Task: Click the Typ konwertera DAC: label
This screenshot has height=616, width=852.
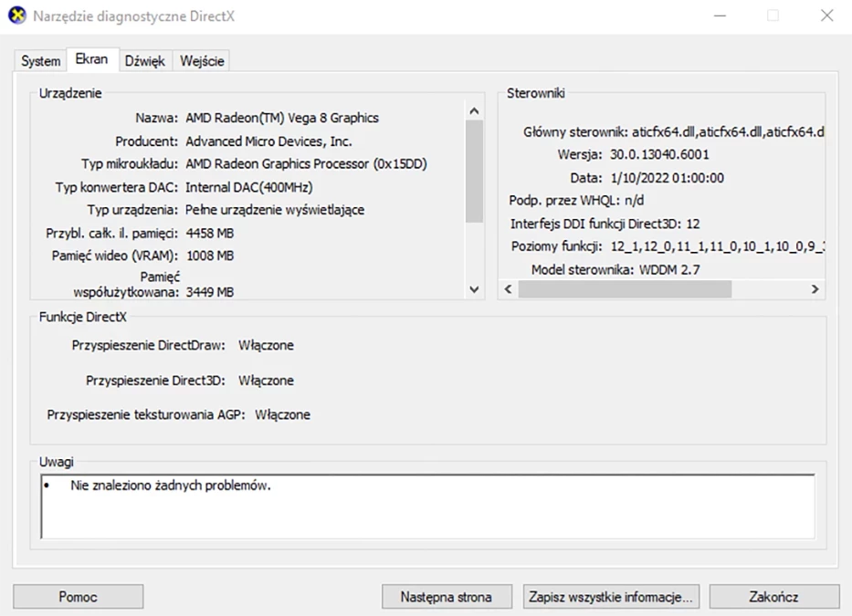Action: coord(116,187)
